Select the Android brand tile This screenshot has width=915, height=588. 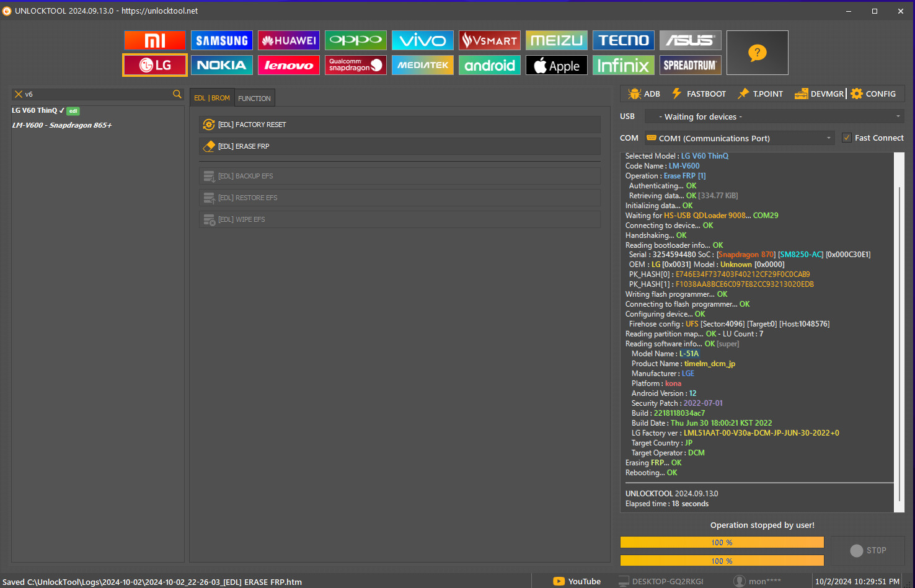tap(490, 65)
